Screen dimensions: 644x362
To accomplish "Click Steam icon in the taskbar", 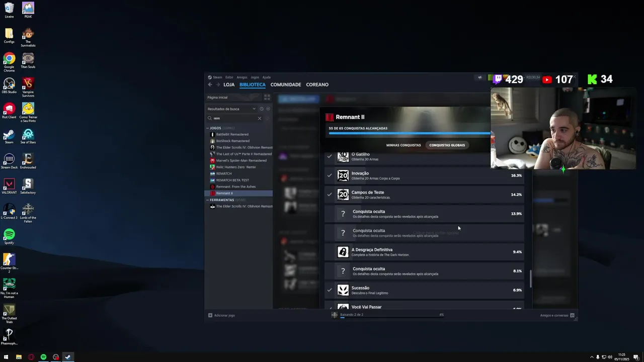I will [68, 357].
